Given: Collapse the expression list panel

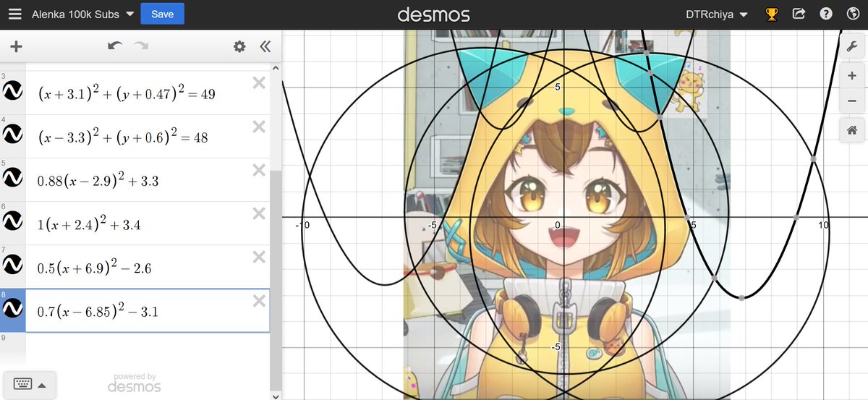Looking at the screenshot, I should coord(265,46).
